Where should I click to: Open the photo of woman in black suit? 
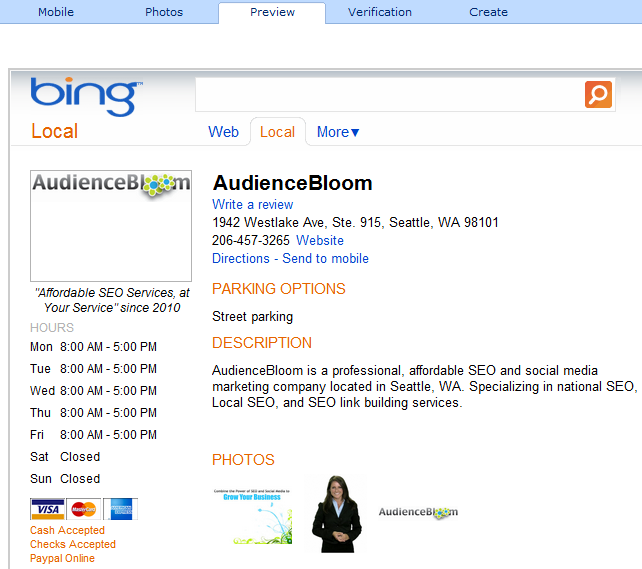(x=337, y=514)
